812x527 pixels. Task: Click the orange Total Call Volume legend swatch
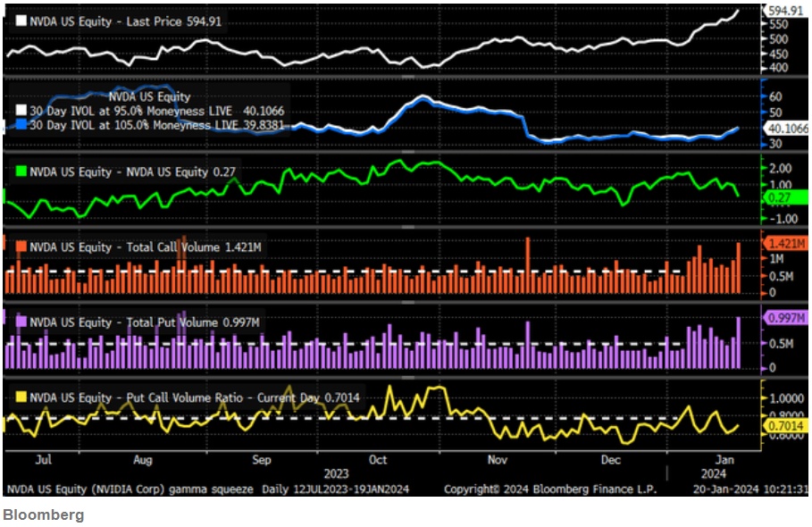point(21,247)
